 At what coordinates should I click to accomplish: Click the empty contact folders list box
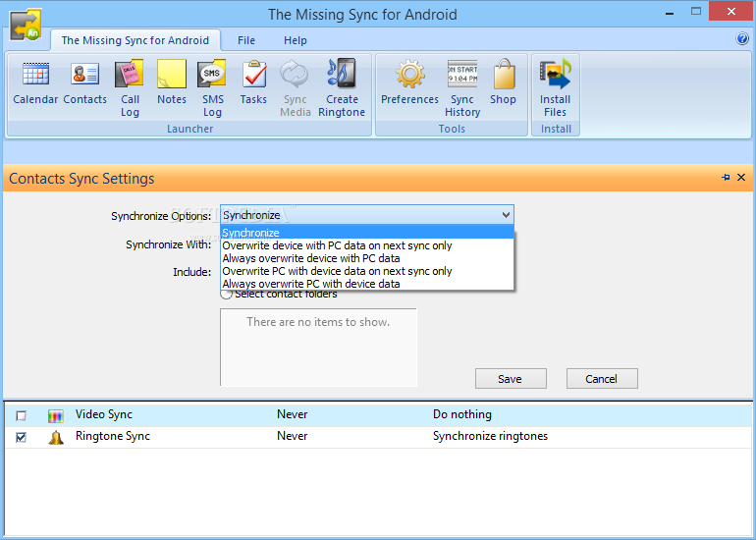click(x=318, y=348)
